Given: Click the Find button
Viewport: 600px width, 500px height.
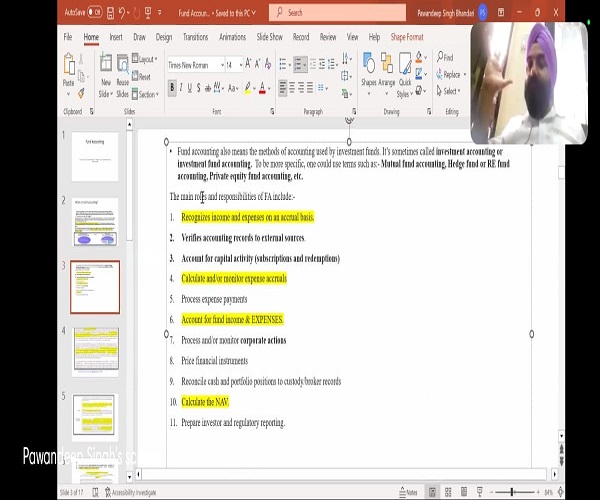Looking at the screenshot, I should (x=445, y=57).
